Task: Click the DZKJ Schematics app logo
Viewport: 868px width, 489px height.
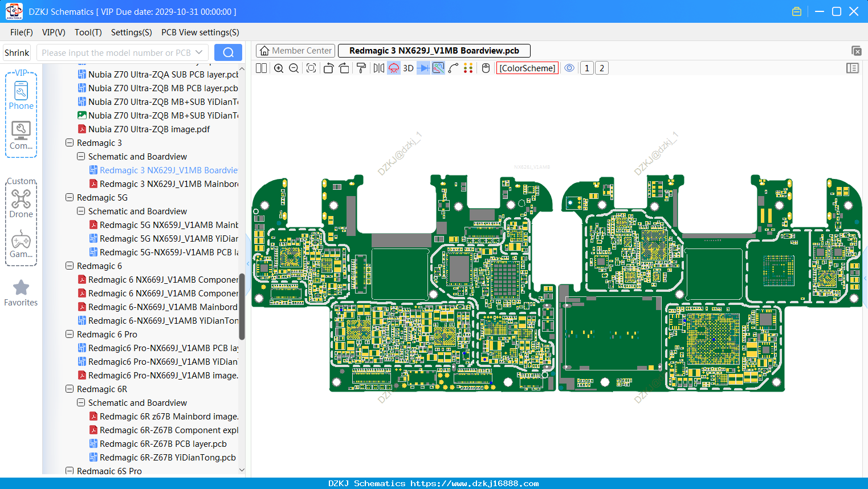Action: tap(14, 11)
